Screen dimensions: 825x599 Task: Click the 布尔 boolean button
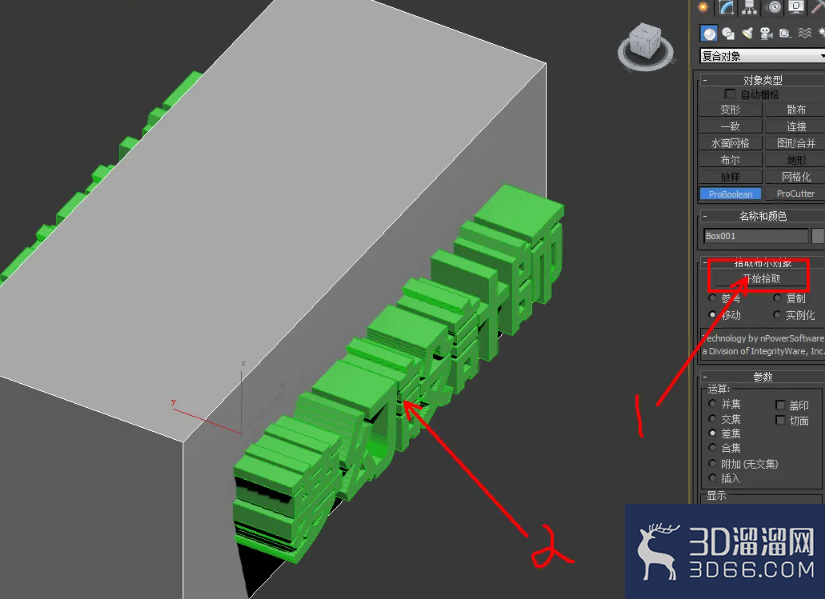(x=730, y=160)
